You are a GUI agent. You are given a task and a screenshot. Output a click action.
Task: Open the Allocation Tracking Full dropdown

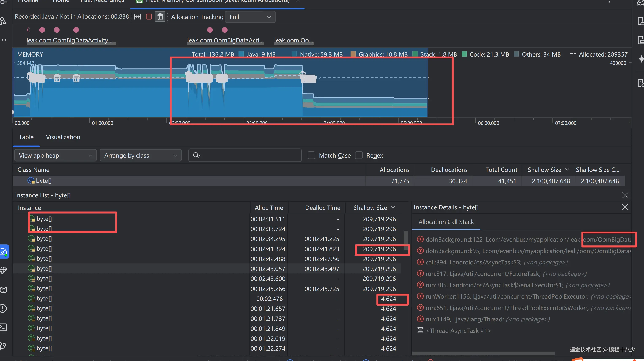(x=250, y=17)
